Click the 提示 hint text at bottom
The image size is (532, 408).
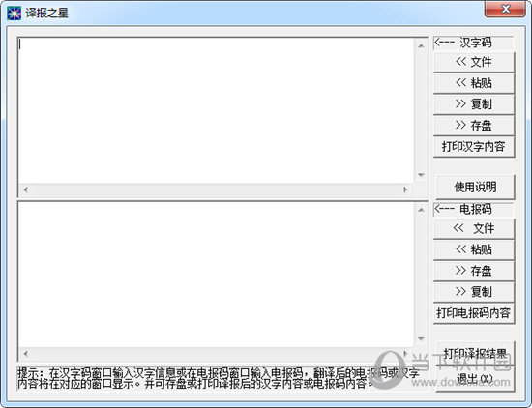click(x=218, y=378)
